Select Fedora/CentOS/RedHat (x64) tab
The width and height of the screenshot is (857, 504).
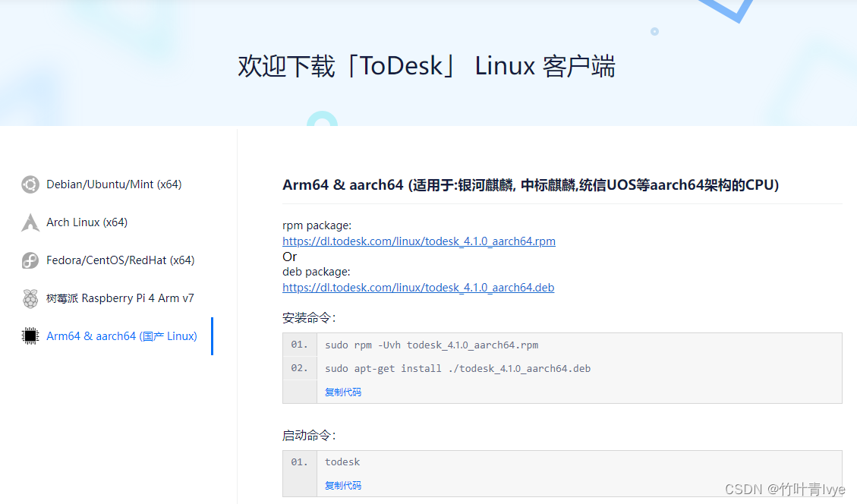point(120,260)
